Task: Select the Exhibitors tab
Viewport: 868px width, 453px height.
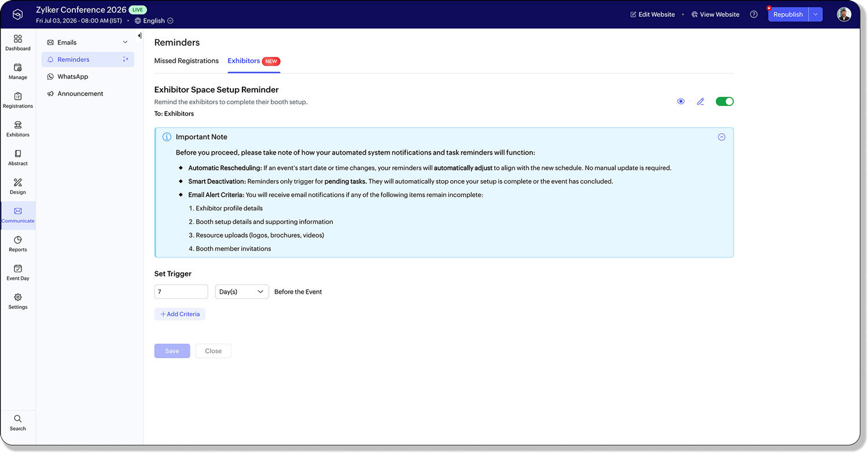Action: click(244, 61)
